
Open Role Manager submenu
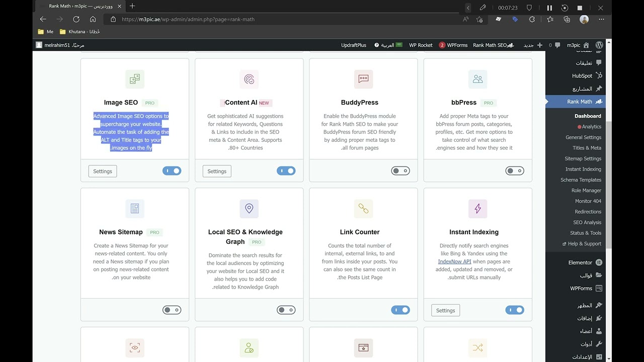click(x=586, y=191)
